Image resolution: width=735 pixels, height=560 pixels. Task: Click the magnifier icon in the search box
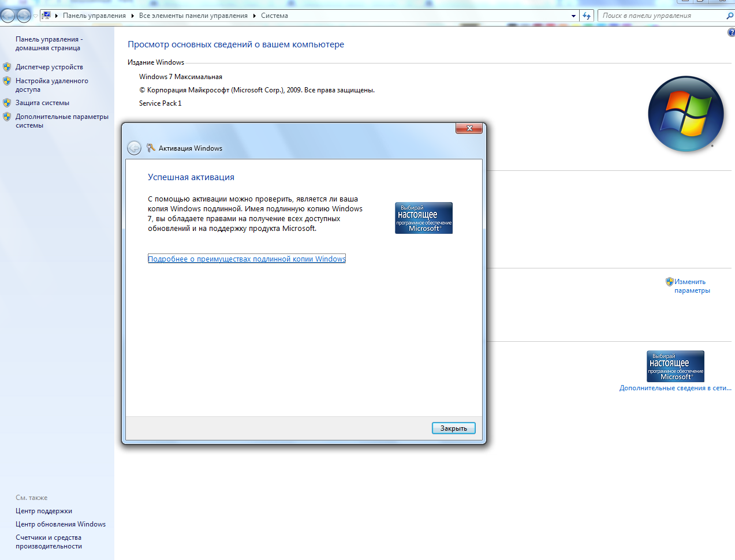(x=730, y=16)
